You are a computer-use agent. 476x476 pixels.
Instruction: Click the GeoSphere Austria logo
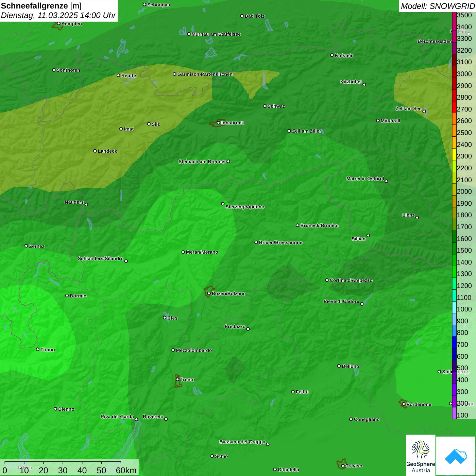421,455
